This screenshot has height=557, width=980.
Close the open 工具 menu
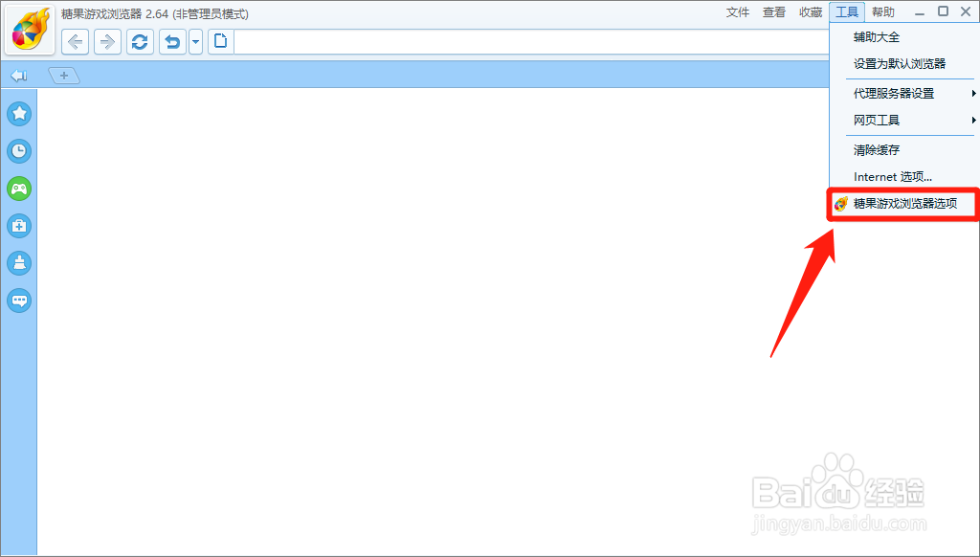click(x=847, y=12)
